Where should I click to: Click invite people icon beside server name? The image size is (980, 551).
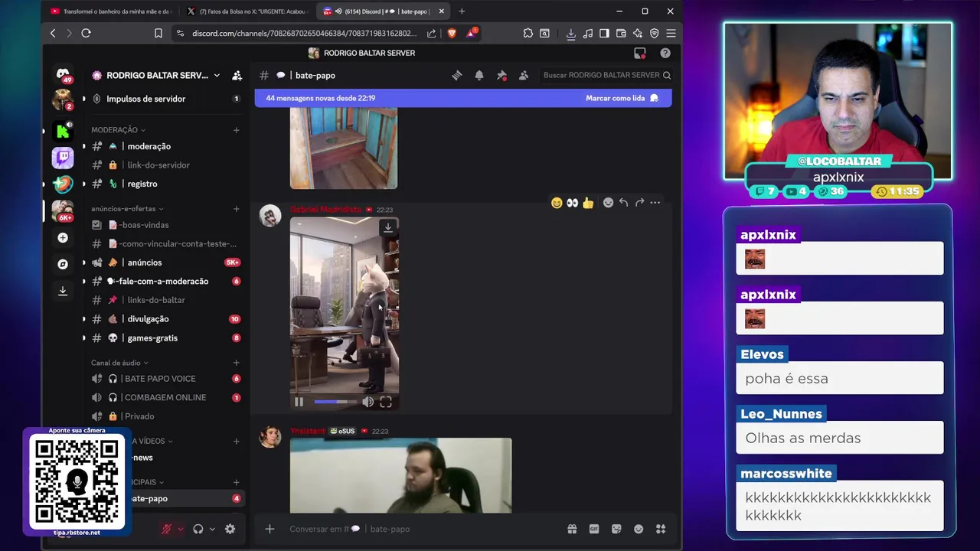237,75
